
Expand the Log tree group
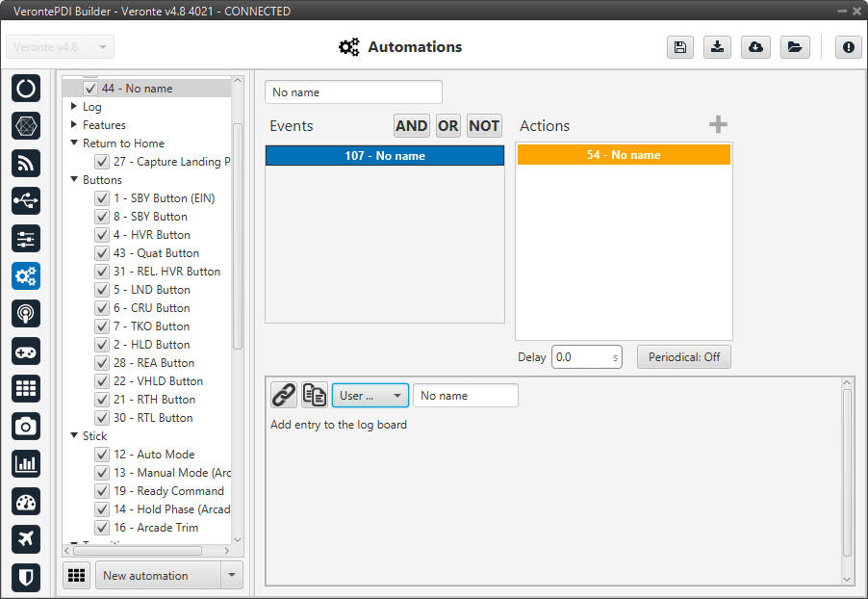(x=74, y=106)
